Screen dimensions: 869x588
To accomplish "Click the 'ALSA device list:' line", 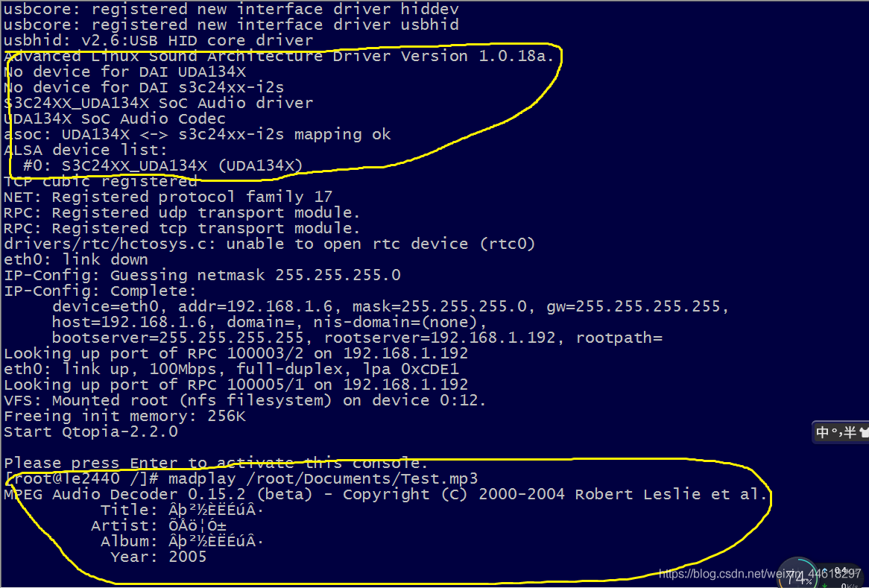I will pos(86,150).
